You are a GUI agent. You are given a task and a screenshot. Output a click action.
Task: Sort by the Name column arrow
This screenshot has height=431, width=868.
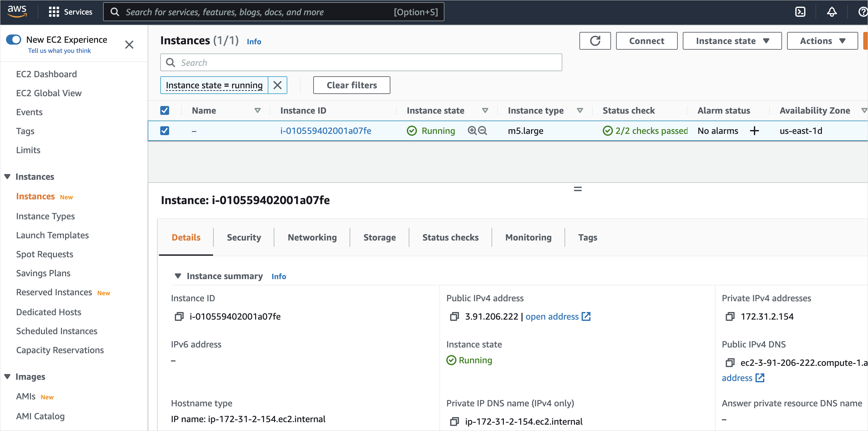pos(257,110)
